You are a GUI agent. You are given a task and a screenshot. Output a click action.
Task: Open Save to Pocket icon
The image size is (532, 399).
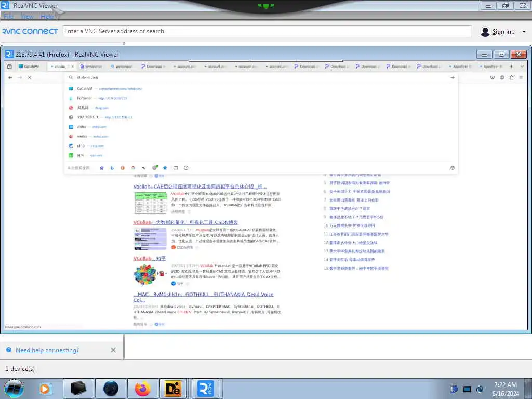click(x=493, y=78)
